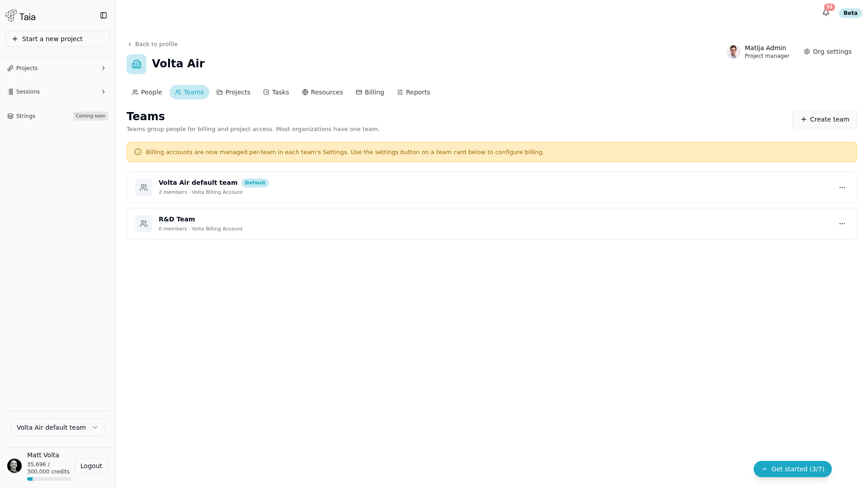Expand the Get started (3/7) checklist
Screen dimensions: 868x488
click(x=793, y=469)
